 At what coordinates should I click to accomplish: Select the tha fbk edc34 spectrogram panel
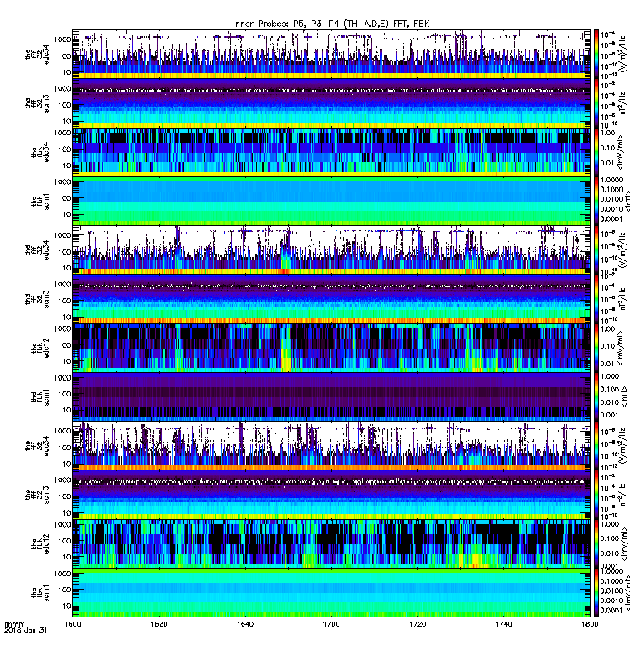click(331, 152)
